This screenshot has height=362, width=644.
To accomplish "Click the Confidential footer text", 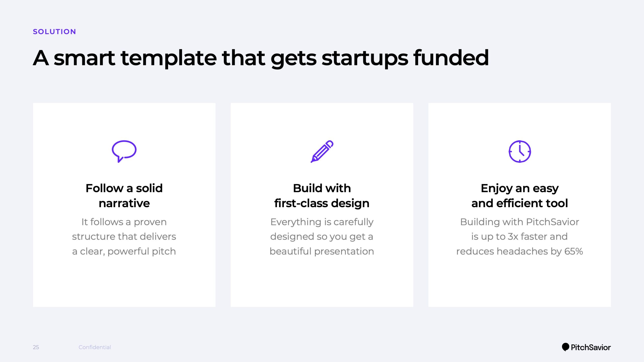I will (95, 347).
